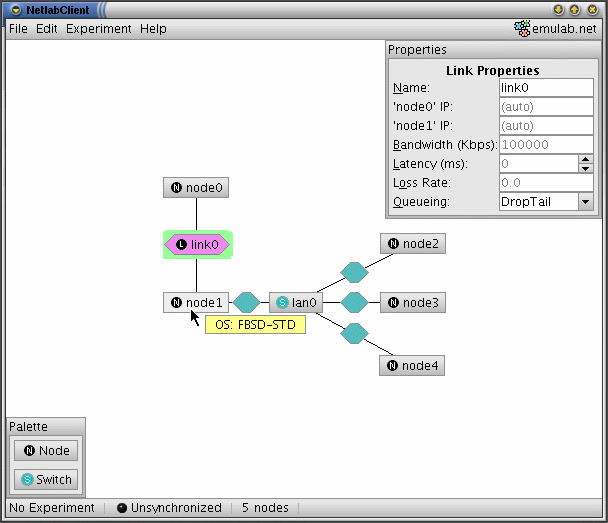Select node4 on the canvas
608x523 pixels.
pyautogui.click(x=412, y=366)
